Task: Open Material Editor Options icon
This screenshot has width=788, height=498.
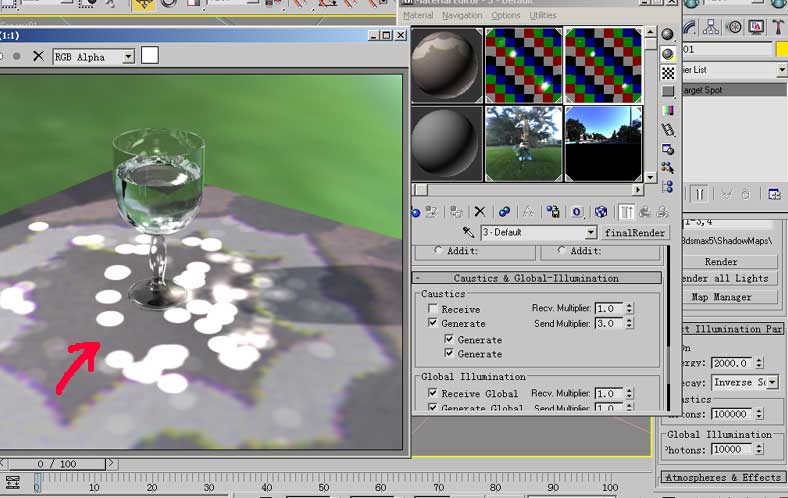Action: [x=667, y=149]
